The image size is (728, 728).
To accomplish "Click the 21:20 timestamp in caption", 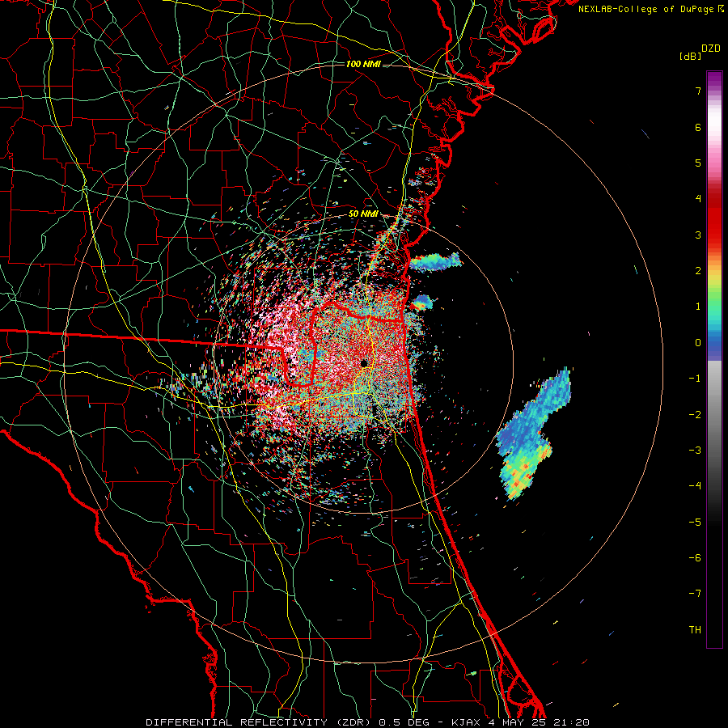I will (571, 722).
